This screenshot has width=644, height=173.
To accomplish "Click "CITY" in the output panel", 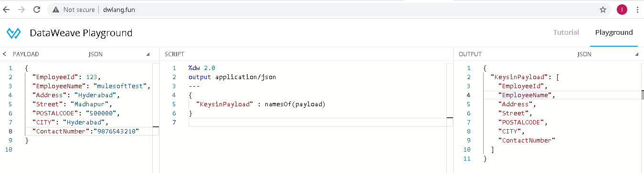I will tap(509, 132).
